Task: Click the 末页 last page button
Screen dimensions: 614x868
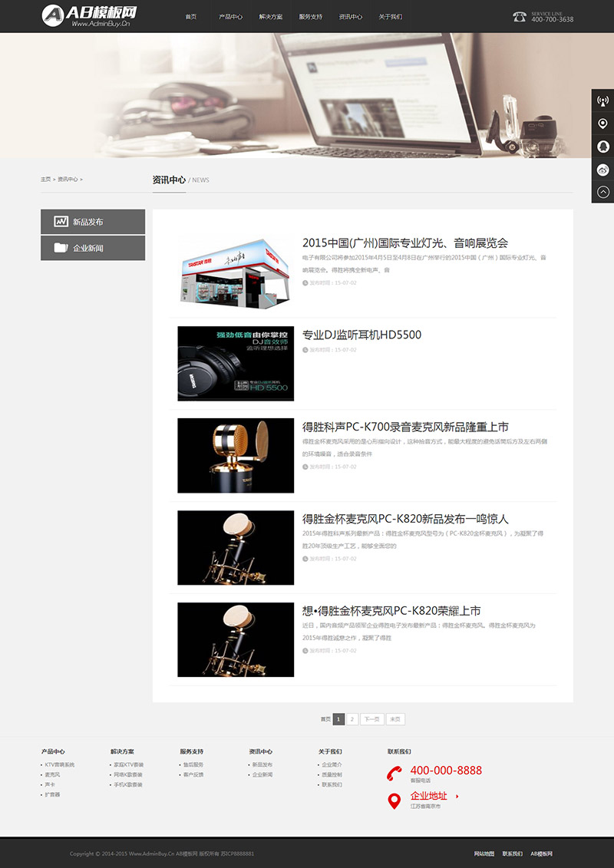Action: point(395,719)
